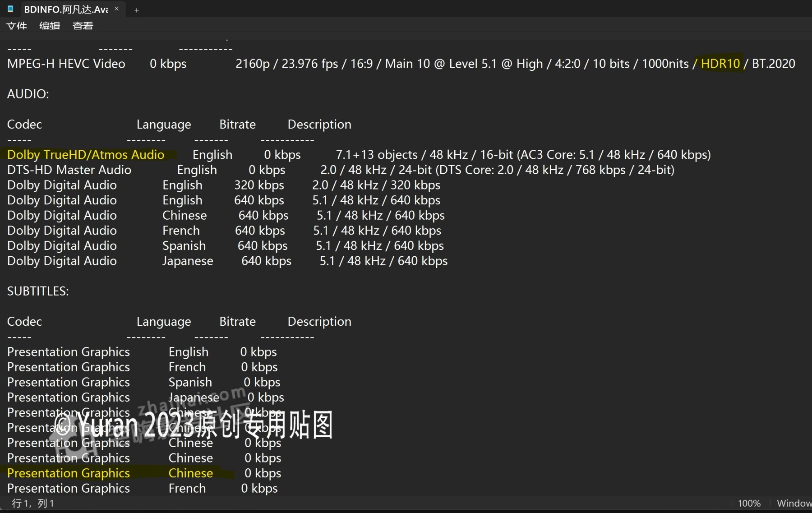Screen dimensions: 812x513
Task: Click French in the last Presentation Graphics row
Action: pyautogui.click(x=187, y=489)
